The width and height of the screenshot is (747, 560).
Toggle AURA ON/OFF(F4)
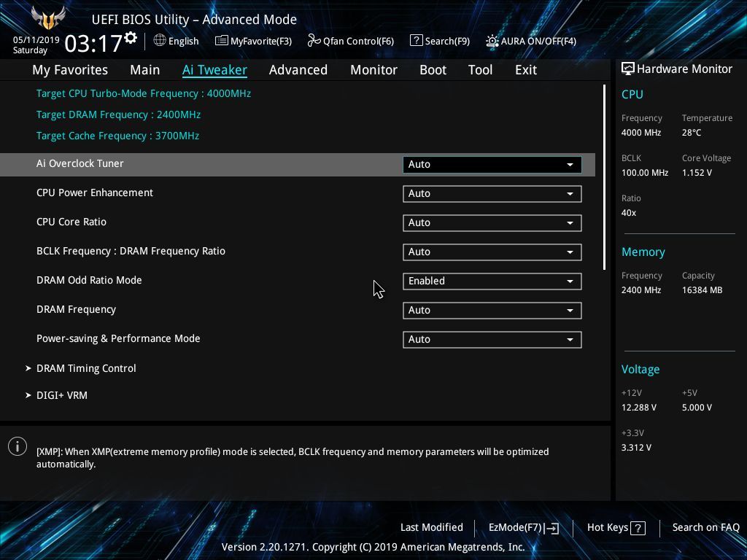click(531, 41)
